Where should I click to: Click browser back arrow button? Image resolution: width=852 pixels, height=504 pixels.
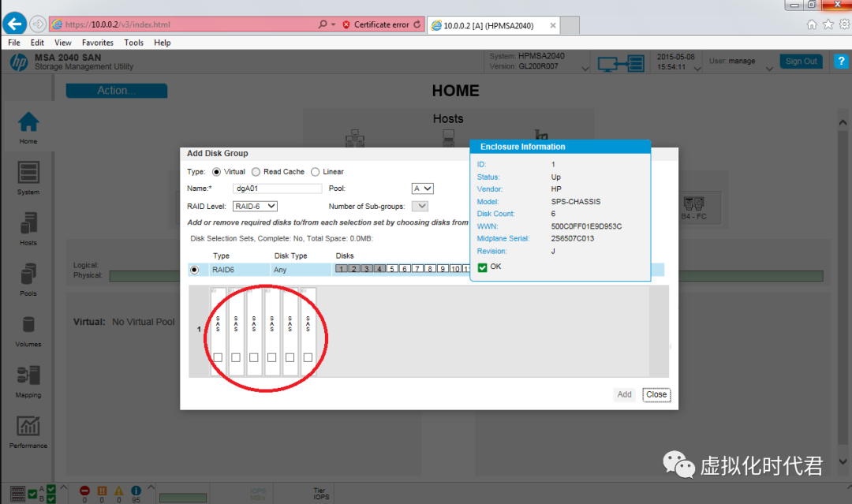click(15, 24)
